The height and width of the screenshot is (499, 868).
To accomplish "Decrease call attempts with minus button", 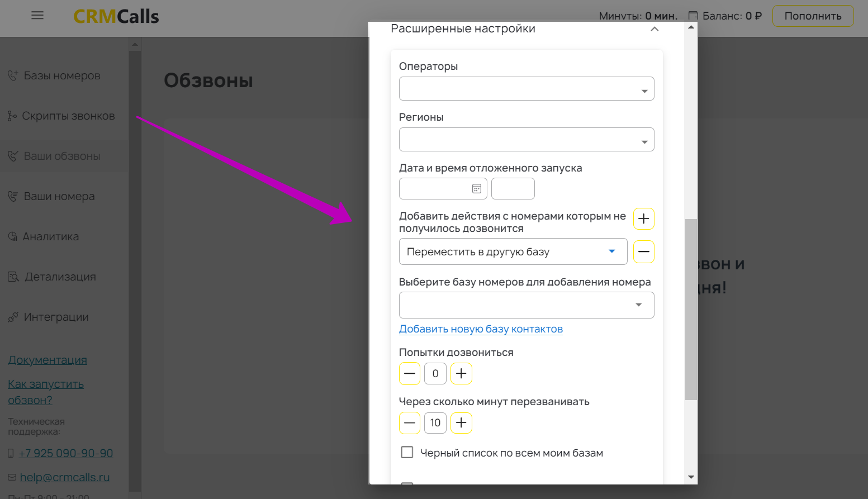I will 410,374.
